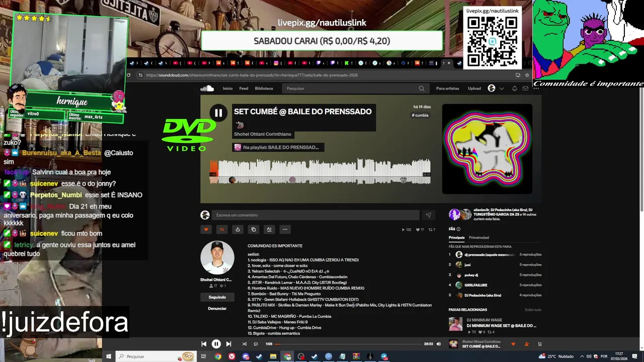Toggle follow artist icon in bottom player
This screenshot has height=362, width=644.
[526, 344]
